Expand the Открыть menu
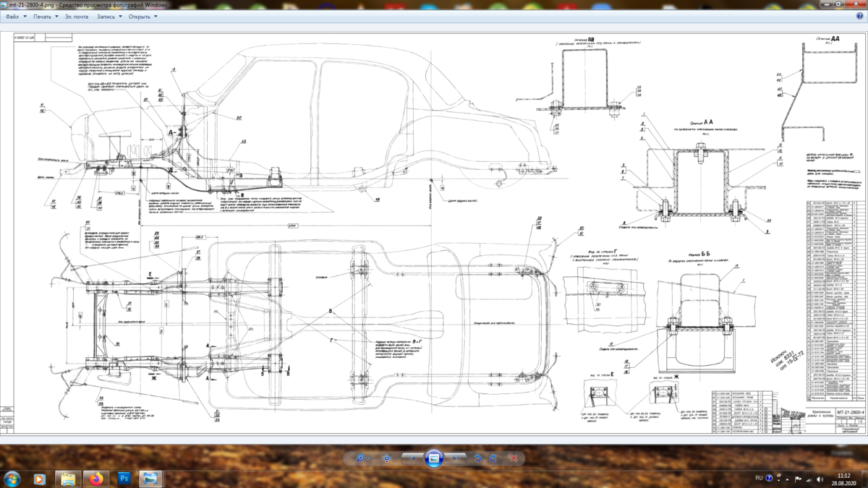 (x=142, y=16)
